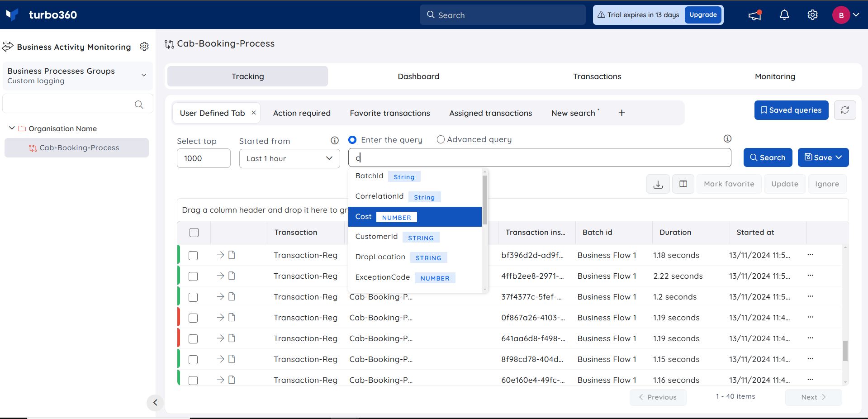Click the sidebar search magnifier icon
868x419 pixels.
139,105
